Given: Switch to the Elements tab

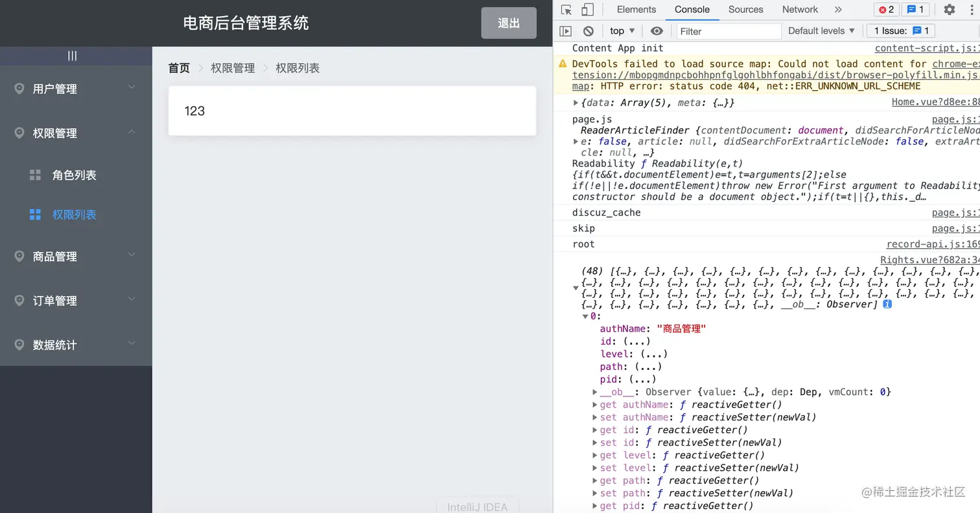Looking at the screenshot, I should (636, 10).
